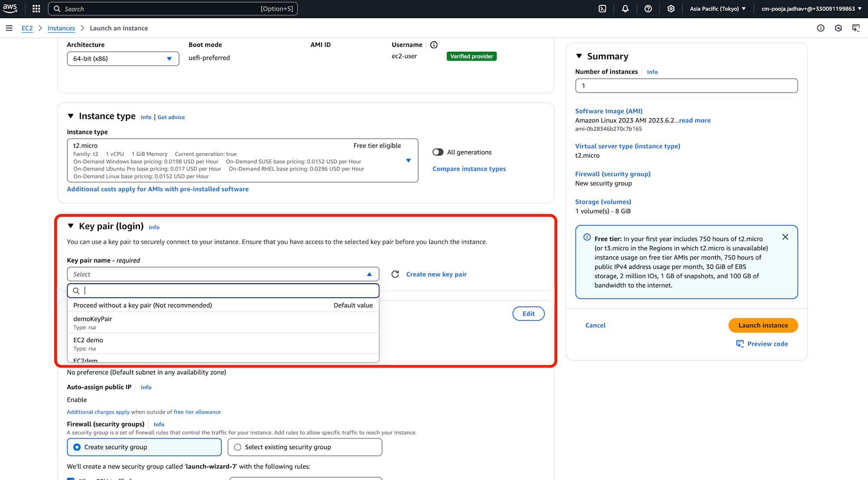Click the top-right tutorials screen icon
This screenshot has width=868, height=480.
(x=856, y=28)
